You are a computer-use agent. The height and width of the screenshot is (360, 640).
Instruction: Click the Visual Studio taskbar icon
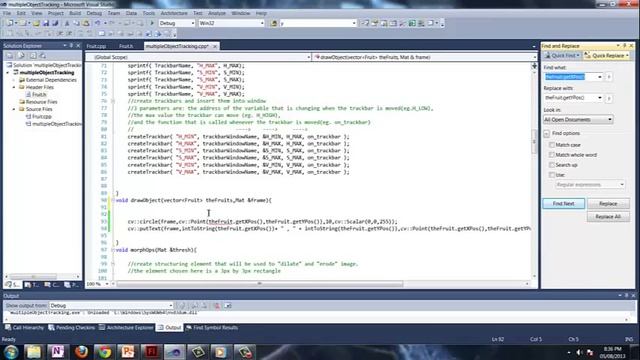point(174,352)
